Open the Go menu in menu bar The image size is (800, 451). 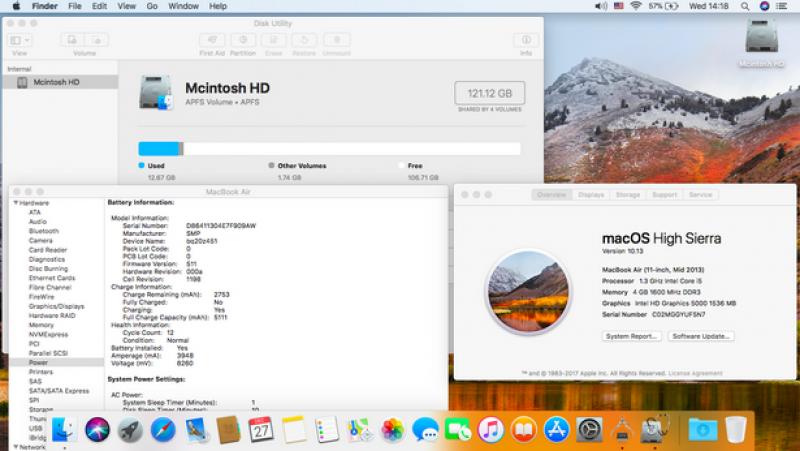(152, 6)
